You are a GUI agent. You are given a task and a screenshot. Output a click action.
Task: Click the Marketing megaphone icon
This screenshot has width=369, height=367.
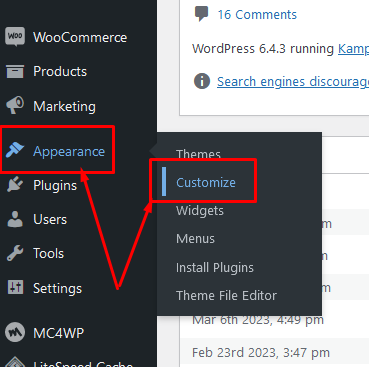point(15,105)
